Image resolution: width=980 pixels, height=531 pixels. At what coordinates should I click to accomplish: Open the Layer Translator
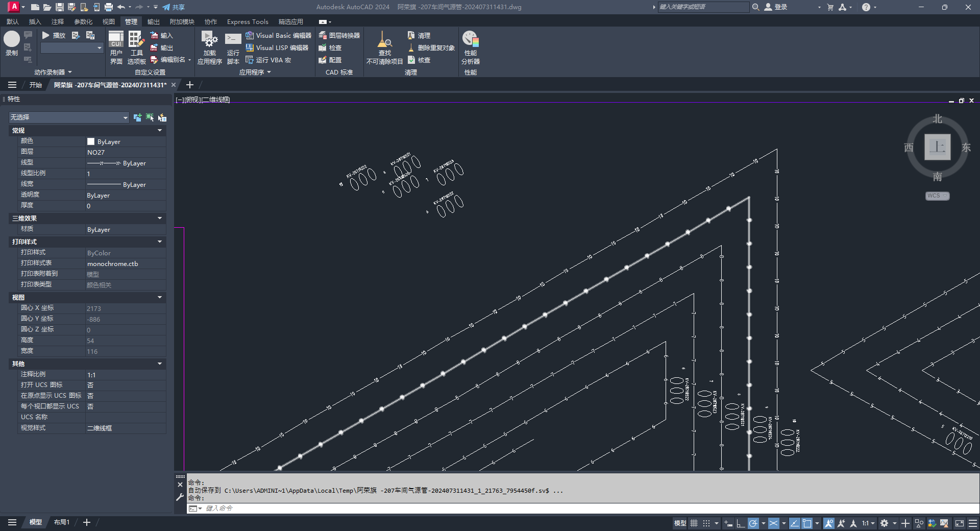pyautogui.click(x=339, y=35)
